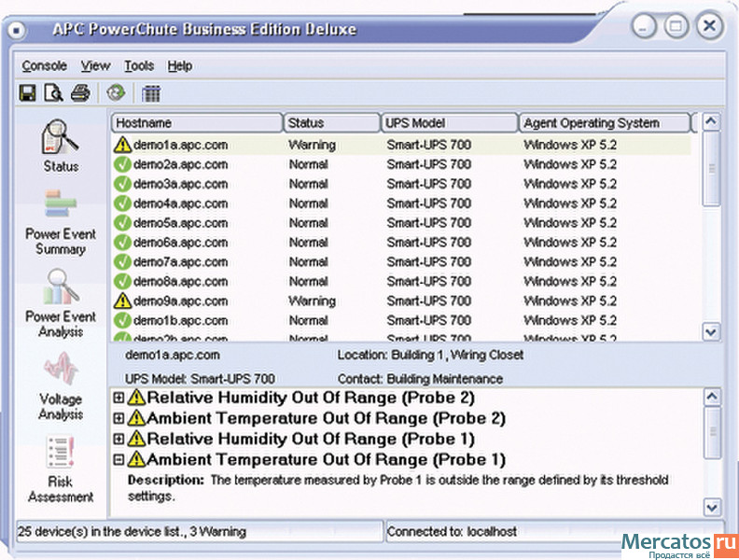Click the table columns toolbar icon
The image size is (739, 560).
(x=151, y=93)
